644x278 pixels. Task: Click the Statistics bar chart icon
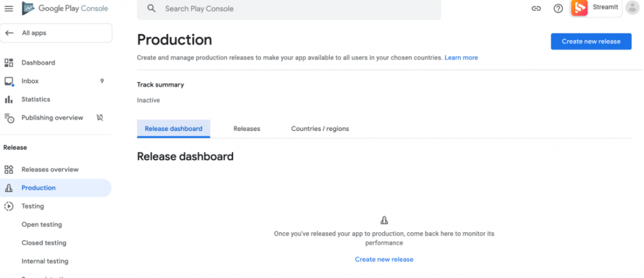[9, 99]
